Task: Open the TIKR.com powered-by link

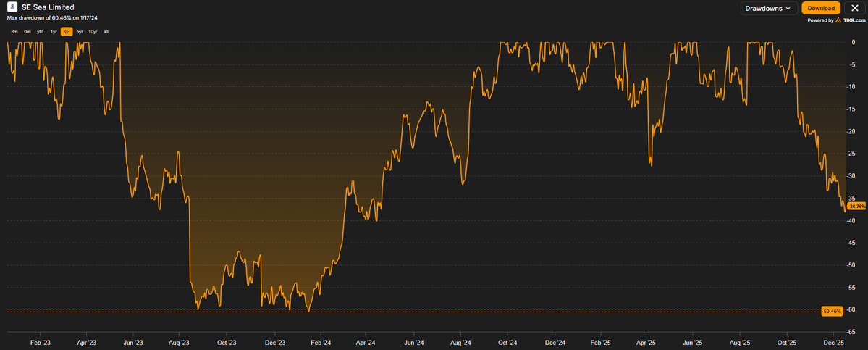Action: [x=851, y=20]
